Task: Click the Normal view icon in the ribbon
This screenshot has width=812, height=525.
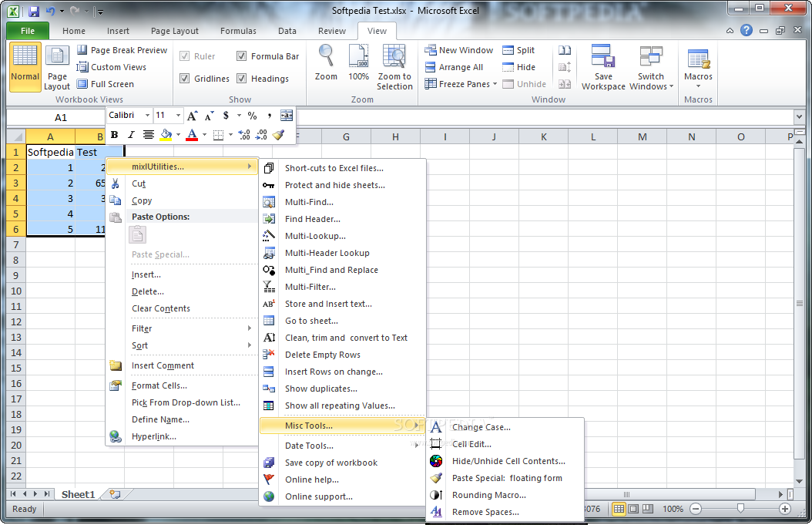Action: click(x=25, y=67)
